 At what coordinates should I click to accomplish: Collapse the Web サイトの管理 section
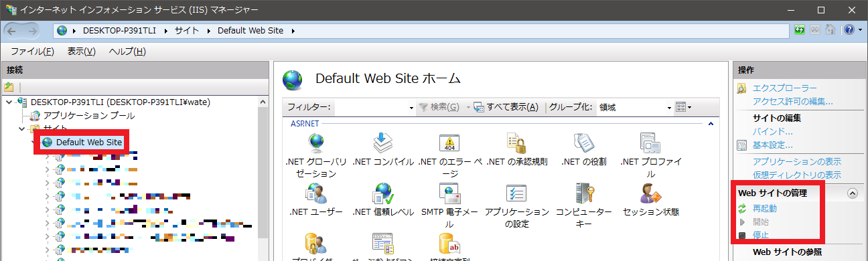[853, 193]
